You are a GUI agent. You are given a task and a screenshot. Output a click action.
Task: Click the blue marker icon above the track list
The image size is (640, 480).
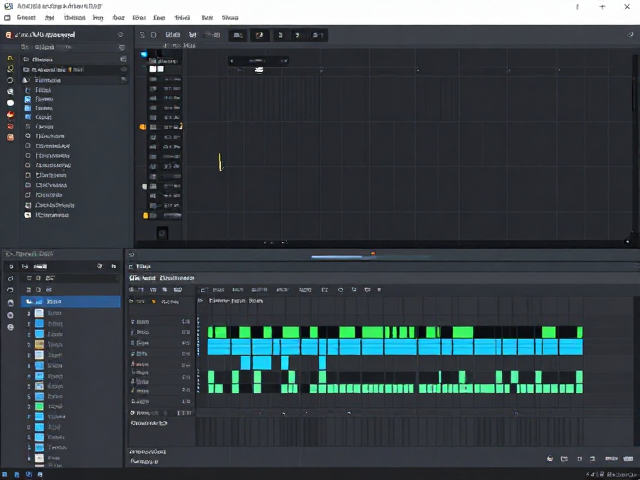tap(144, 54)
